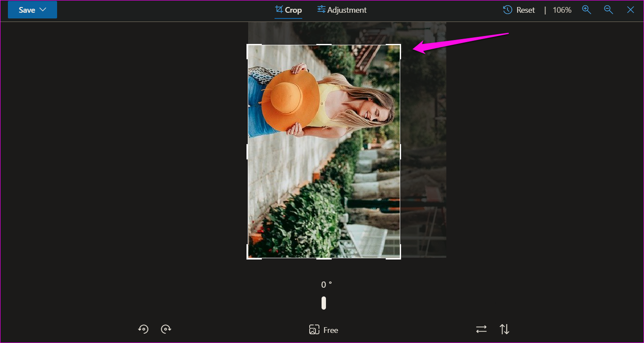Screen dimensions: 644x343
Task: Click the top-left crop corner handle
Action: click(248, 45)
